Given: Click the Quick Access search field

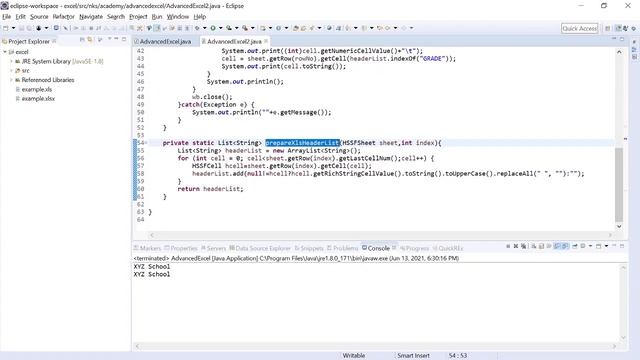Looking at the screenshot, I should coord(580,28).
